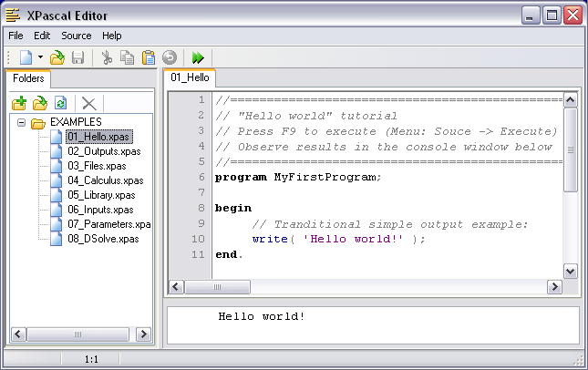The height and width of the screenshot is (370, 588).
Task: Click the refresh folders icon
Action: click(x=61, y=104)
